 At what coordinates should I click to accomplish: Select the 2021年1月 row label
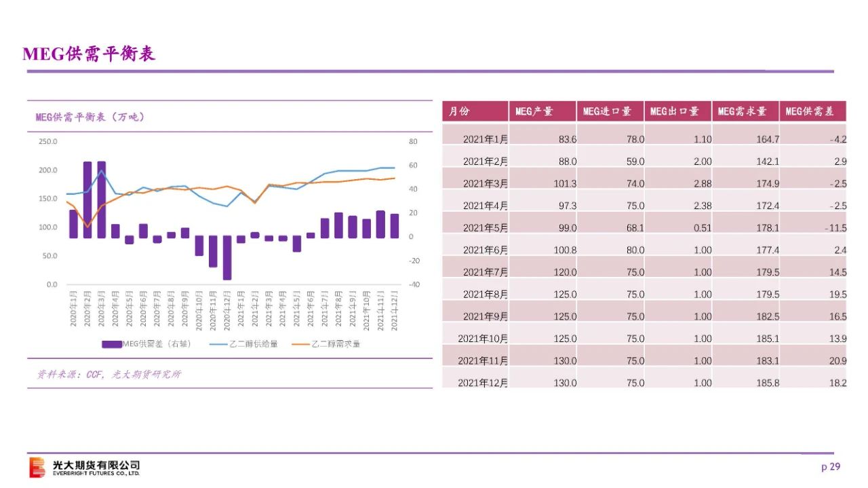(x=486, y=139)
